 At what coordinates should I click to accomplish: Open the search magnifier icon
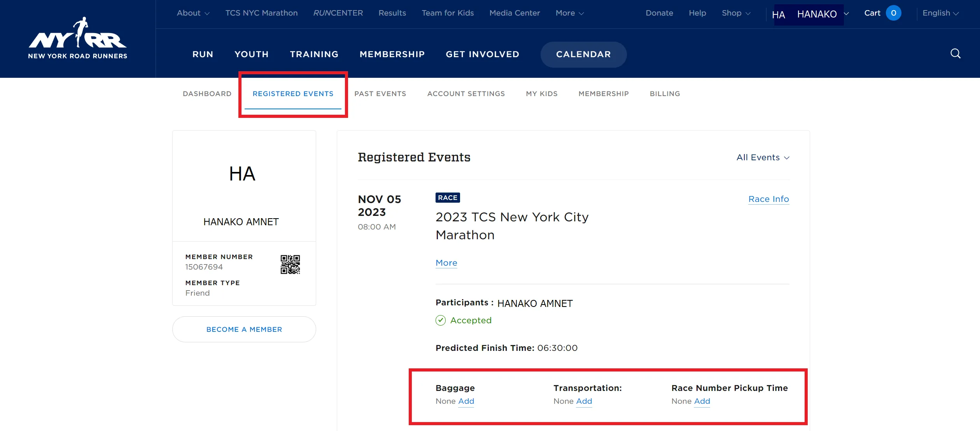(x=955, y=54)
